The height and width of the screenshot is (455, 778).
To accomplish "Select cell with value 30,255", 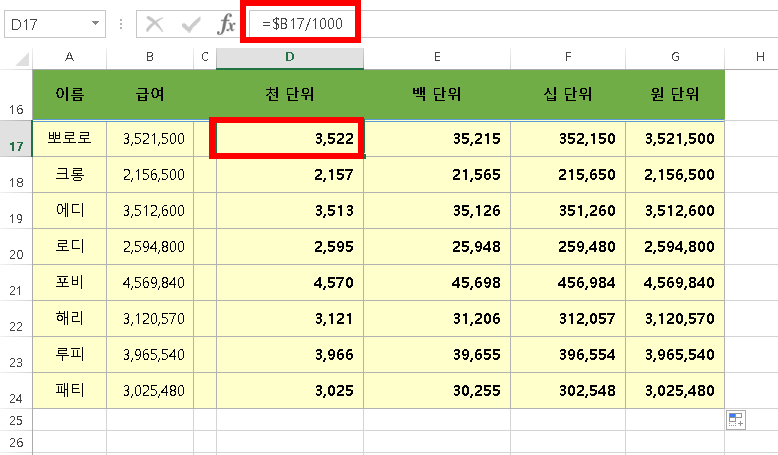I will pyautogui.click(x=437, y=390).
